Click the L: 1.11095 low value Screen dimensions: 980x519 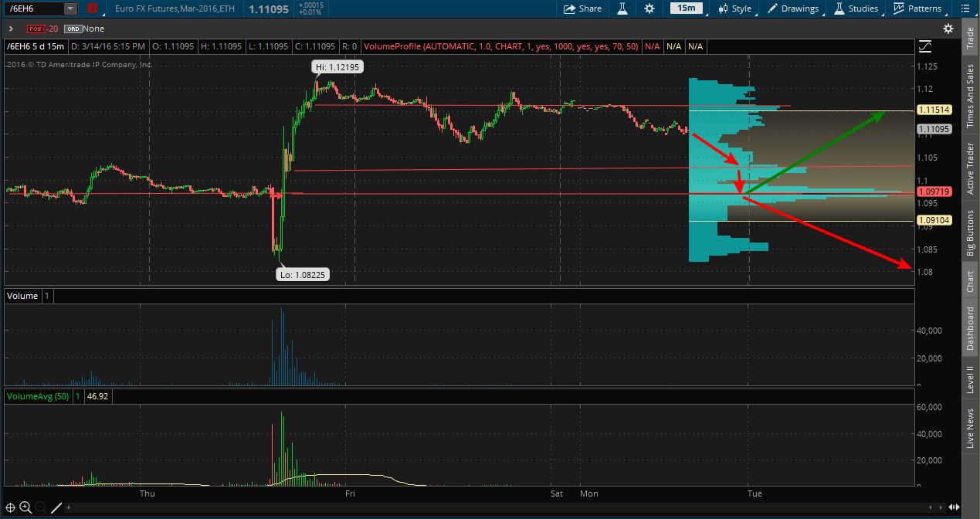click(x=267, y=46)
